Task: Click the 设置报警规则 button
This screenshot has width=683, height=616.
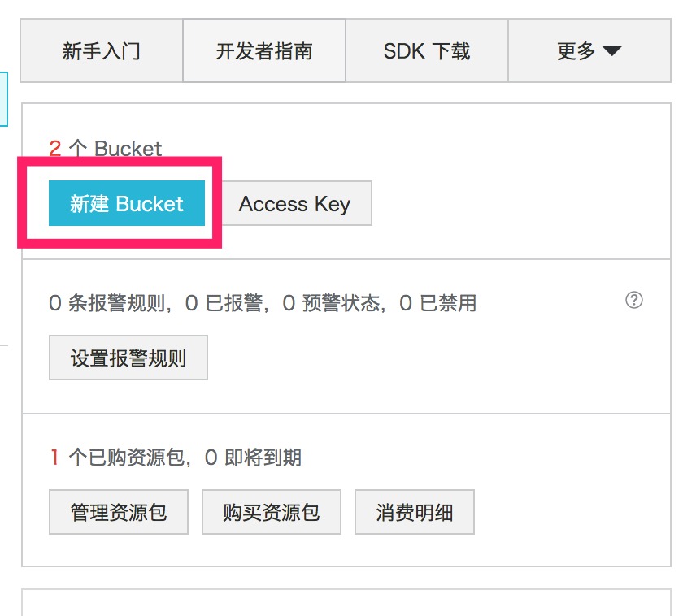Action: pos(128,358)
